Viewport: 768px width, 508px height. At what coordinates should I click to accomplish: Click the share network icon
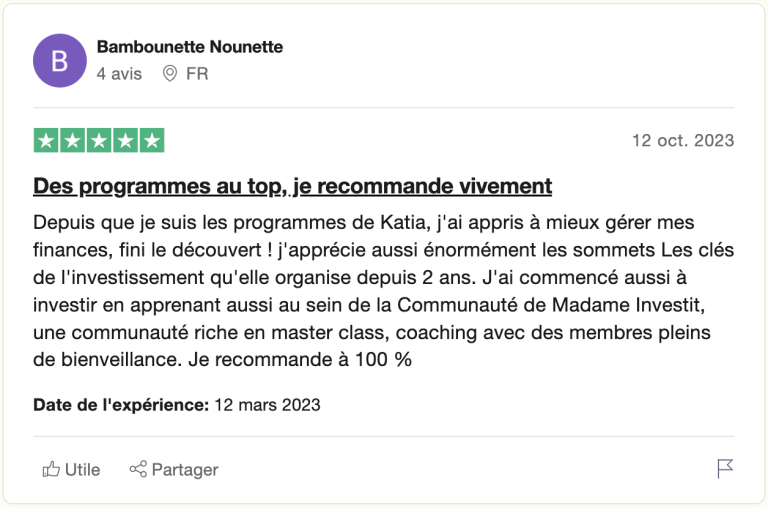[x=138, y=469]
